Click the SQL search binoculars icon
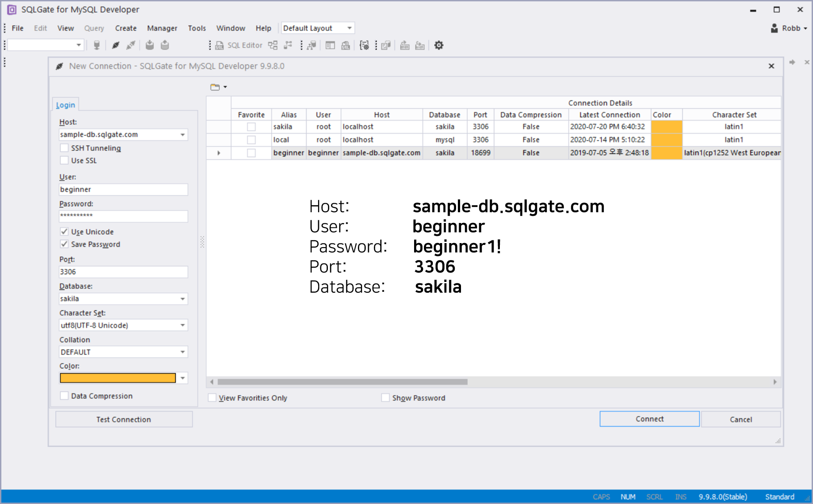This screenshot has height=504, width=813. [346, 45]
